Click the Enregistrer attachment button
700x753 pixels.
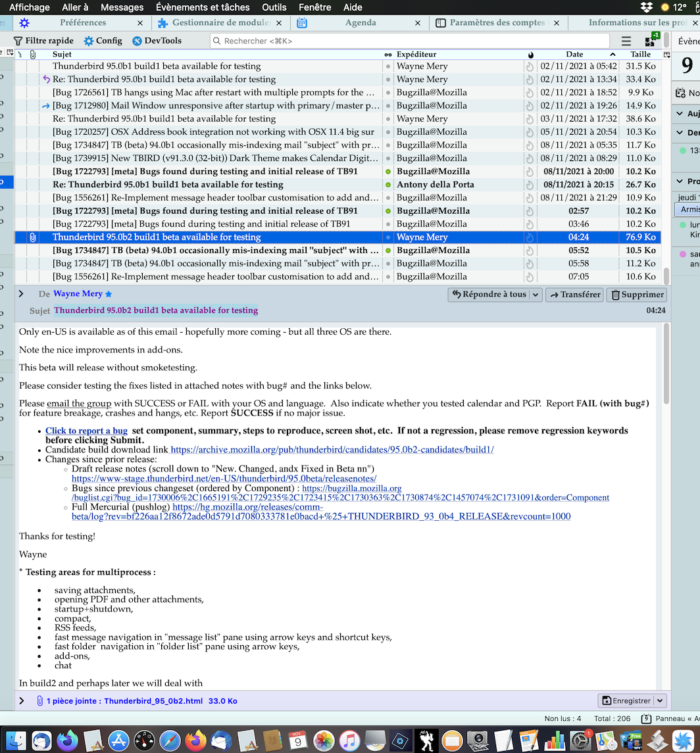coord(626,701)
